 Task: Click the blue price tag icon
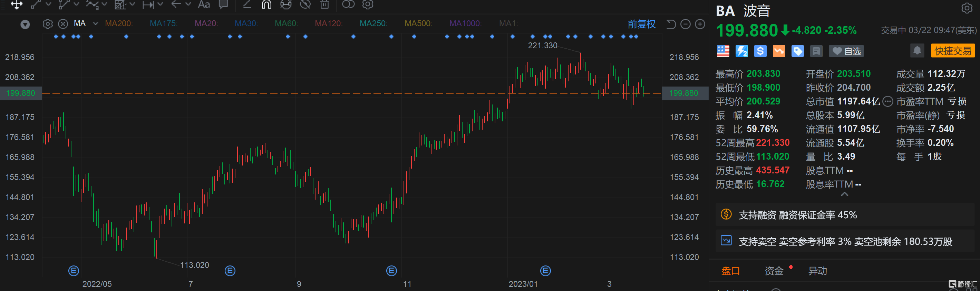coord(797,51)
